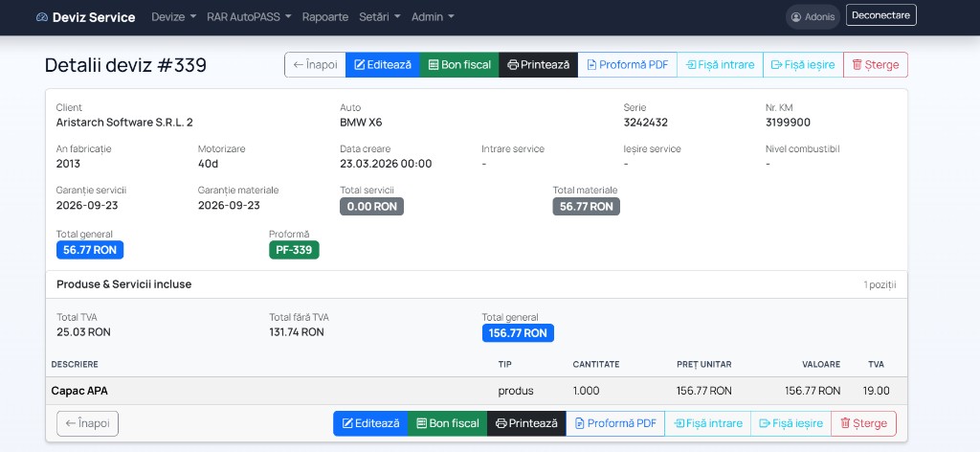Image resolution: width=980 pixels, height=452 pixels.
Task: Click the BMW X6 auto value
Action: coord(361,123)
